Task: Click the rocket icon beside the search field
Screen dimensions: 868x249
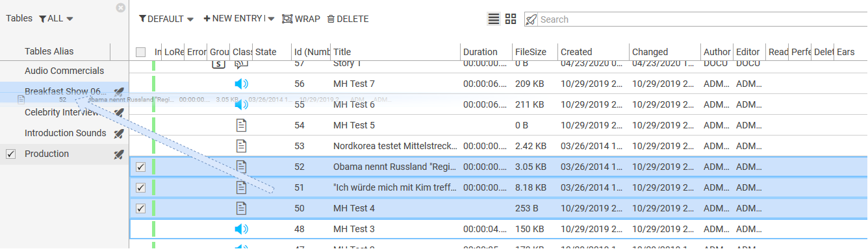Action: (531, 19)
